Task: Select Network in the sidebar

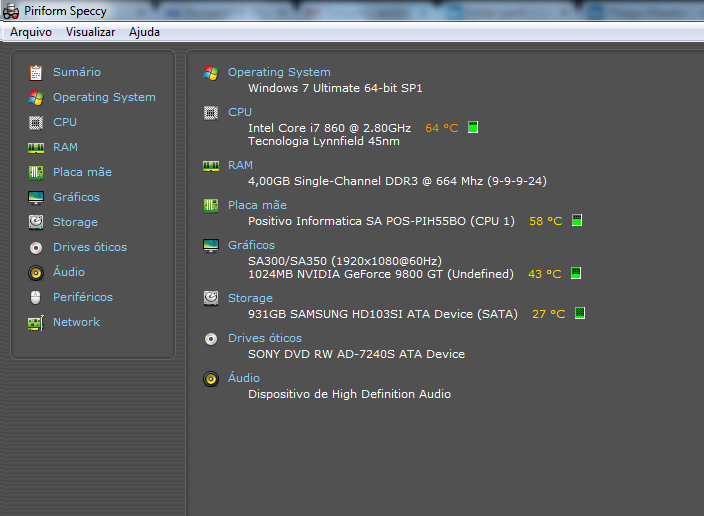Action: pyautogui.click(x=76, y=322)
